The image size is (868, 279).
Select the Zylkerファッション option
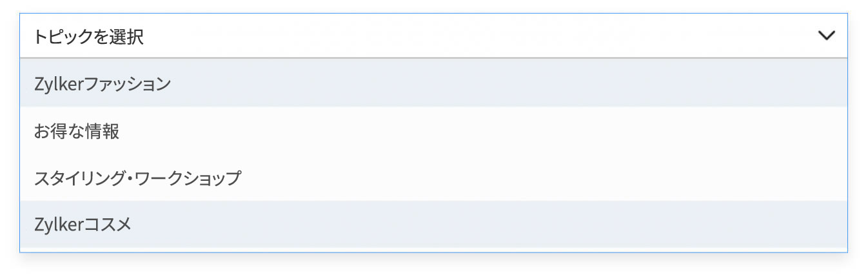pyautogui.click(x=103, y=83)
